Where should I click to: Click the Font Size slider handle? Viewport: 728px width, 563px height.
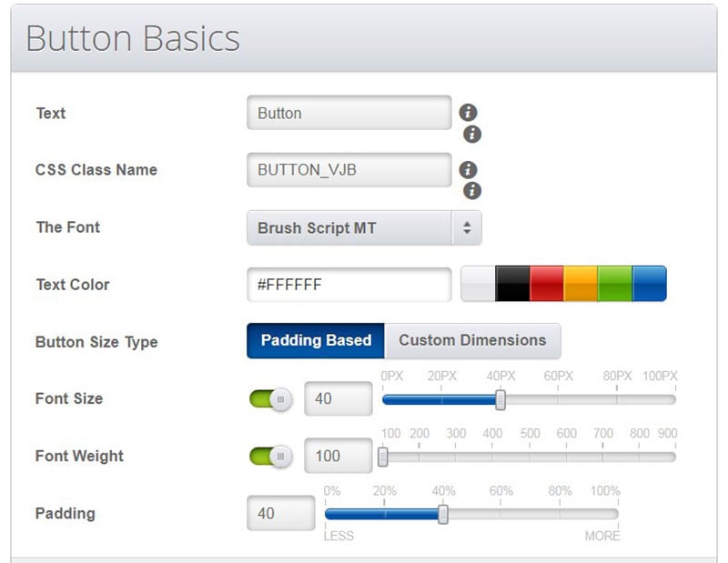coord(500,399)
